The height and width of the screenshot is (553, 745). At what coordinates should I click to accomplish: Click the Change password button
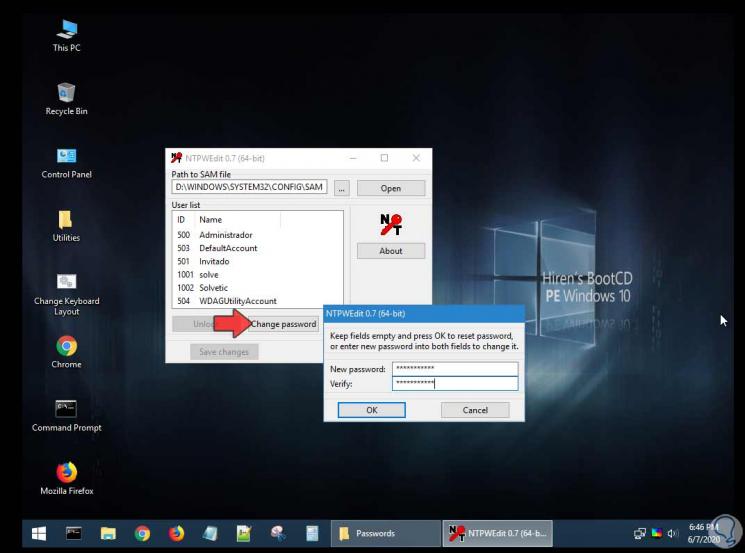click(283, 324)
